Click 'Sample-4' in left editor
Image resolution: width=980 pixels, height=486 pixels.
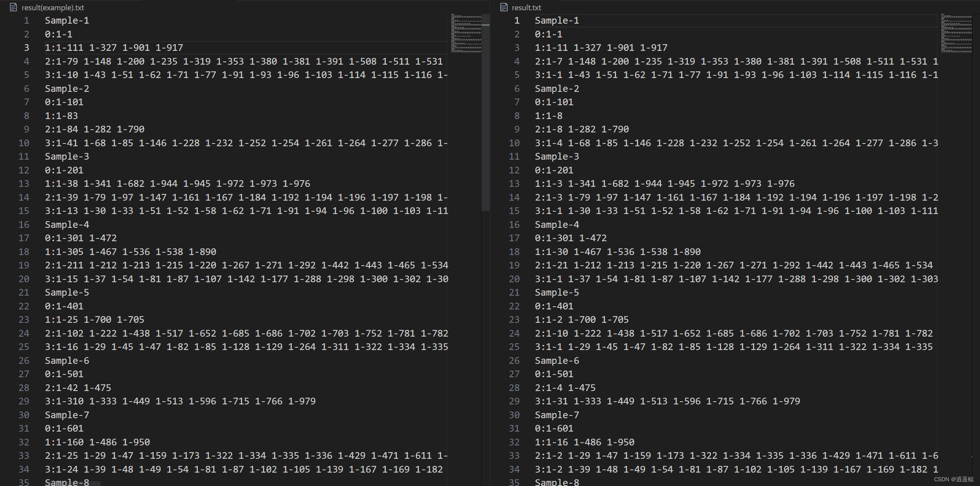[x=67, y=225]
